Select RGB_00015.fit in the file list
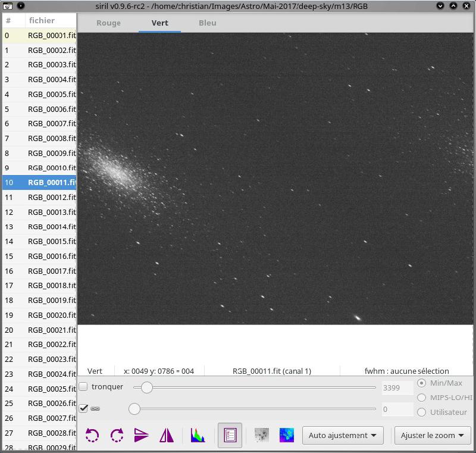The width and height of the screenshot is (476, 453). [39, 241]
